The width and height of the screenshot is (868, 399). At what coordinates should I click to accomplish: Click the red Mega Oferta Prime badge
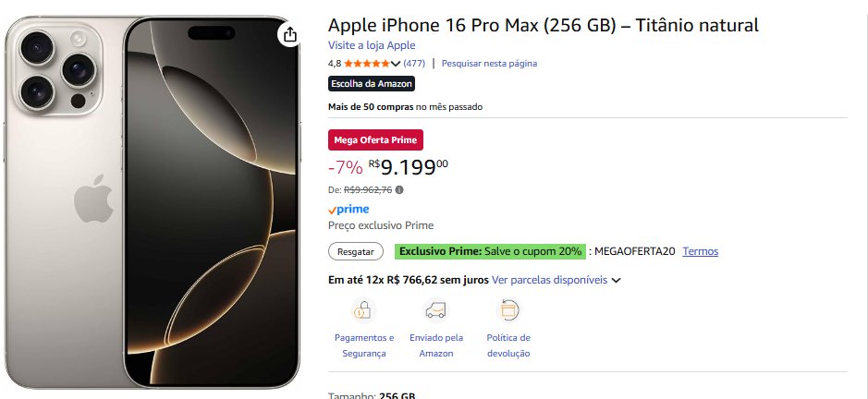coord(375,140)
